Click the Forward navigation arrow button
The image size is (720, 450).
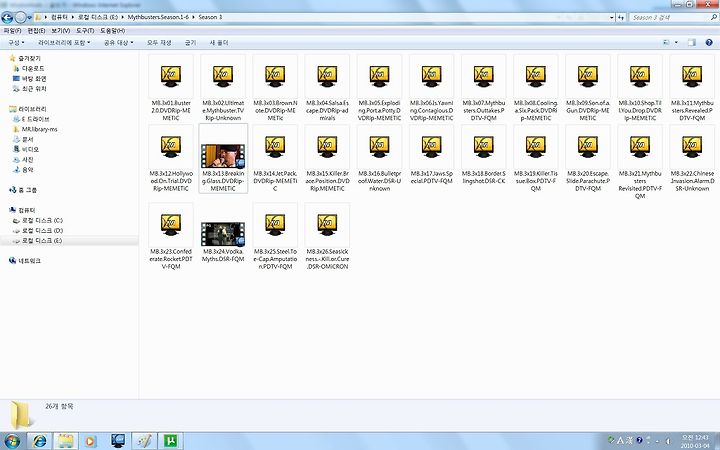click(20, 17)
